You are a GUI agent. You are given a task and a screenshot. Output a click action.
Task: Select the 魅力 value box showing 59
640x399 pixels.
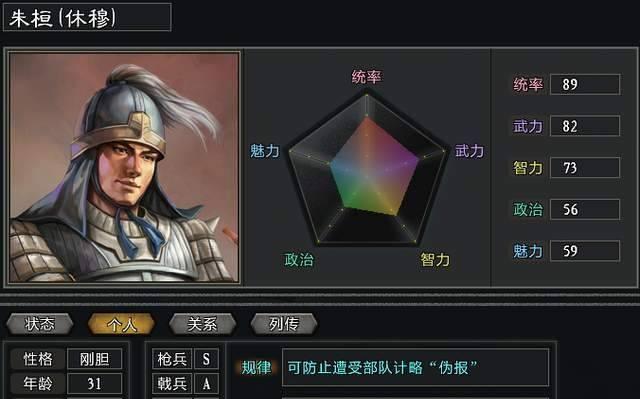(x=585, y=251)
